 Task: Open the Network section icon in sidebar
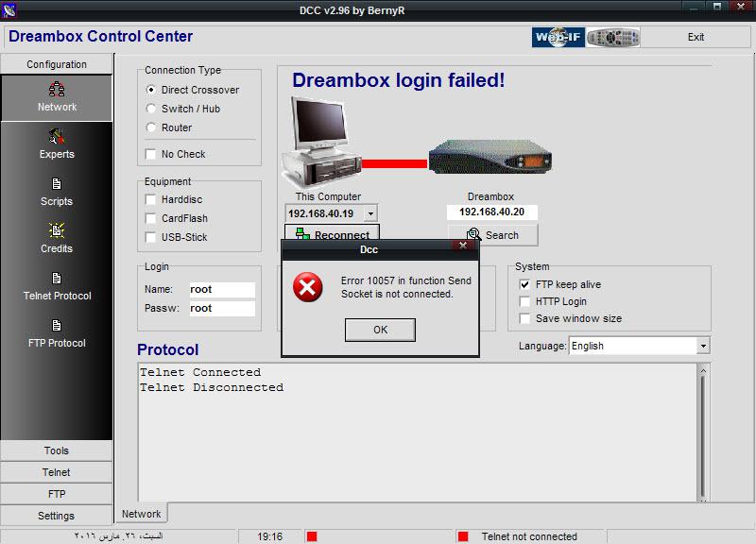click(57, 89)
